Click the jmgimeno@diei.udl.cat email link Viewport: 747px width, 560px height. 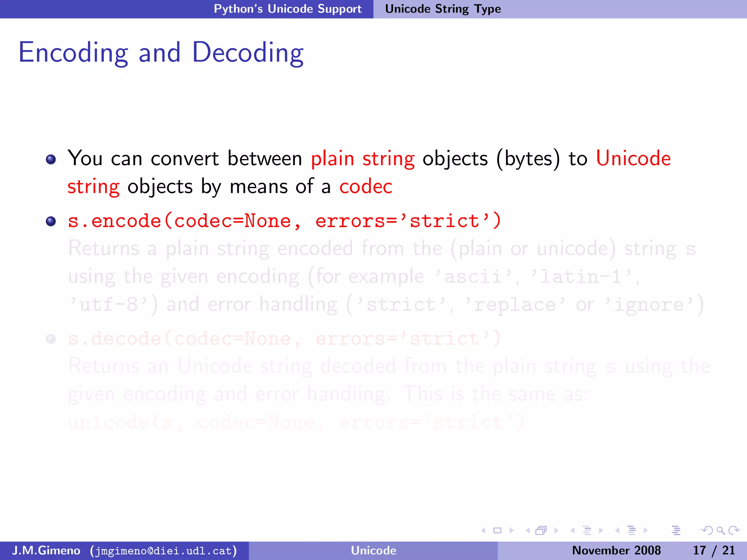[x=163, y=551]
